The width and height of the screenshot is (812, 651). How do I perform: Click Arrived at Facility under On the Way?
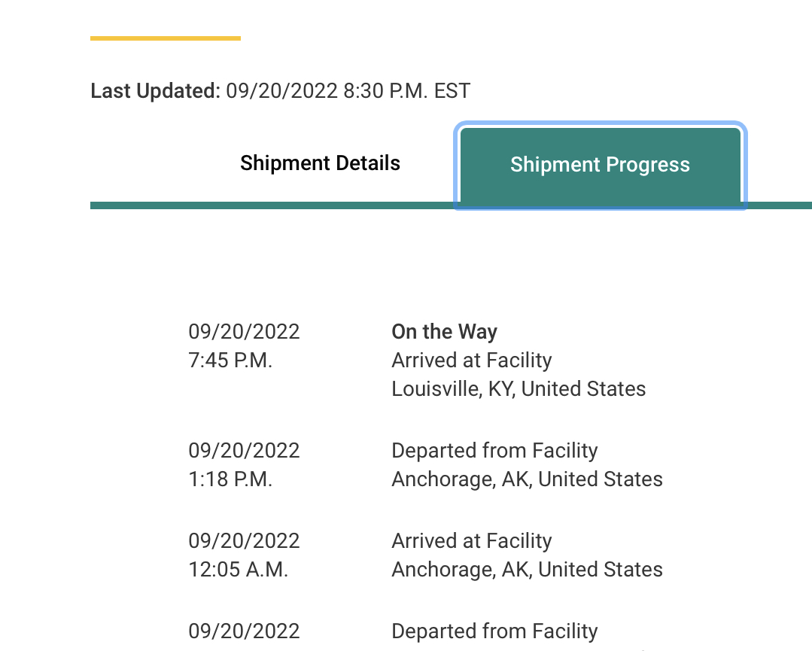point(472,360)
